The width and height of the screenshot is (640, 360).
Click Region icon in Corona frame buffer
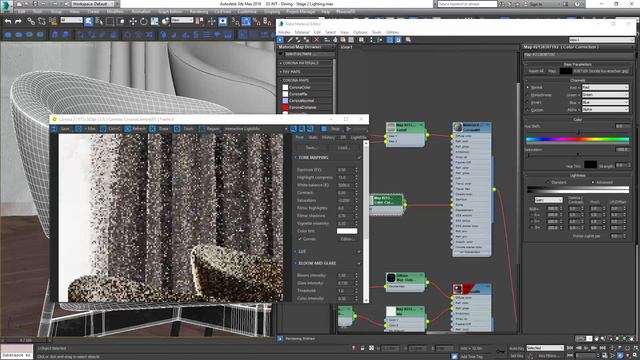(201, 129)
